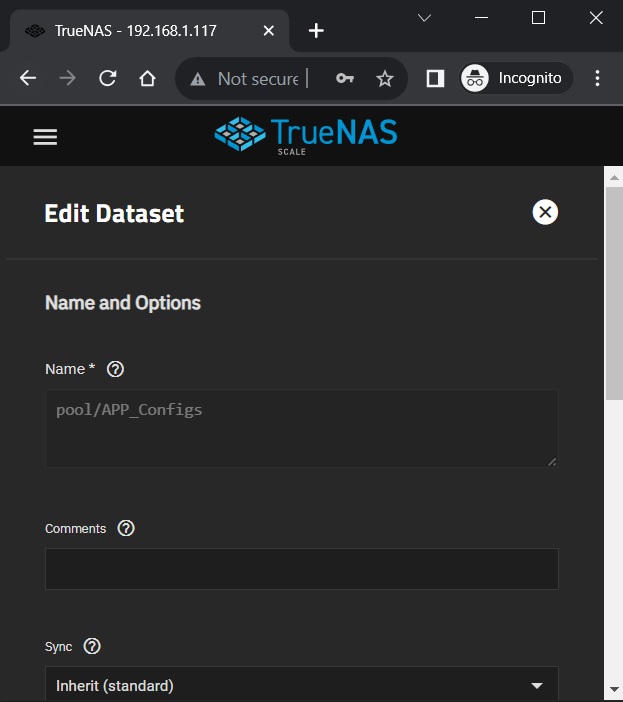This screenshot has height=702, width=623.
Task: Open the browser home page
Action: point(147,78)
